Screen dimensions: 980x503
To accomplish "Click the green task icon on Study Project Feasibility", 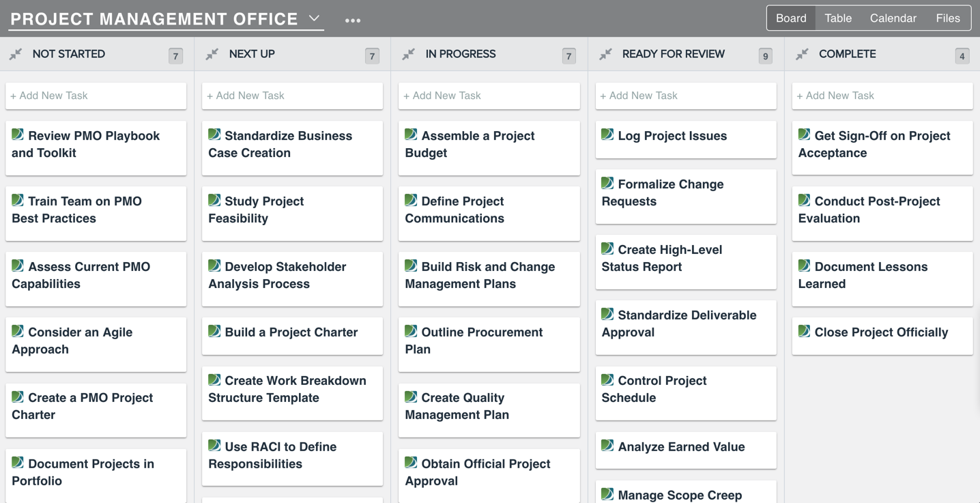I will tap(214, 201).
